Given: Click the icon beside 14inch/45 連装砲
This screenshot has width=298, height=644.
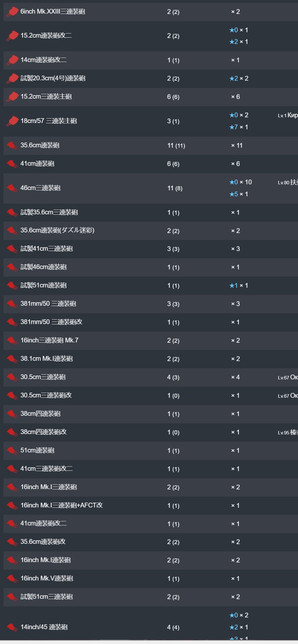Looking at the screenshot, I should tap(12, 628).
